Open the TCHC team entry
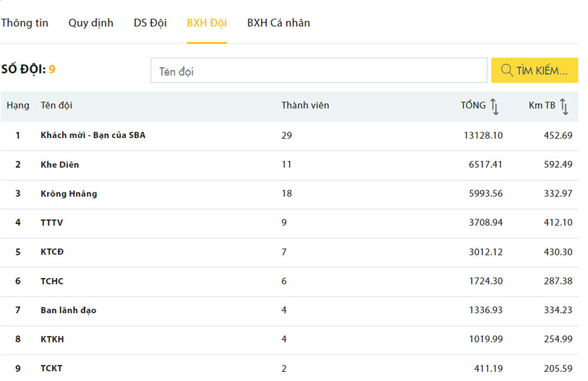This screenshot has height=381, width=588. coord(52,281)
